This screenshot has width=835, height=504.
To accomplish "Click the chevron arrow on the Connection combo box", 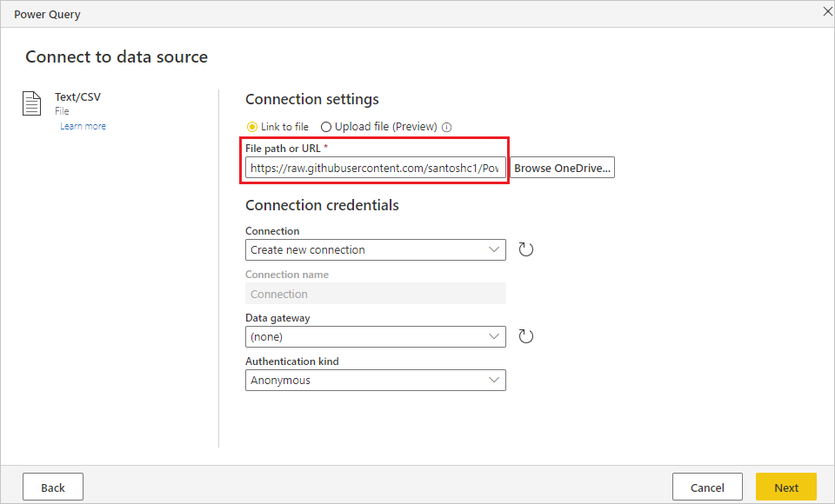I will [x=494, y=249].
